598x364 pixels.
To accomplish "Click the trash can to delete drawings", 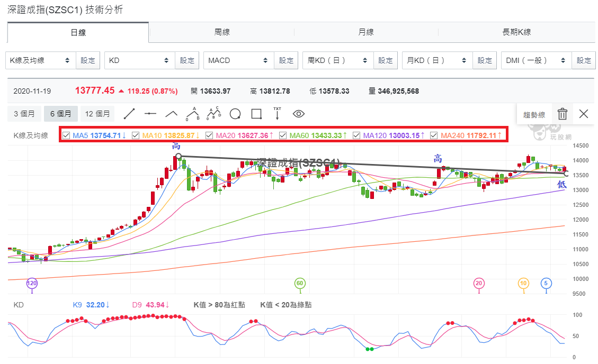I will [562, 114].
